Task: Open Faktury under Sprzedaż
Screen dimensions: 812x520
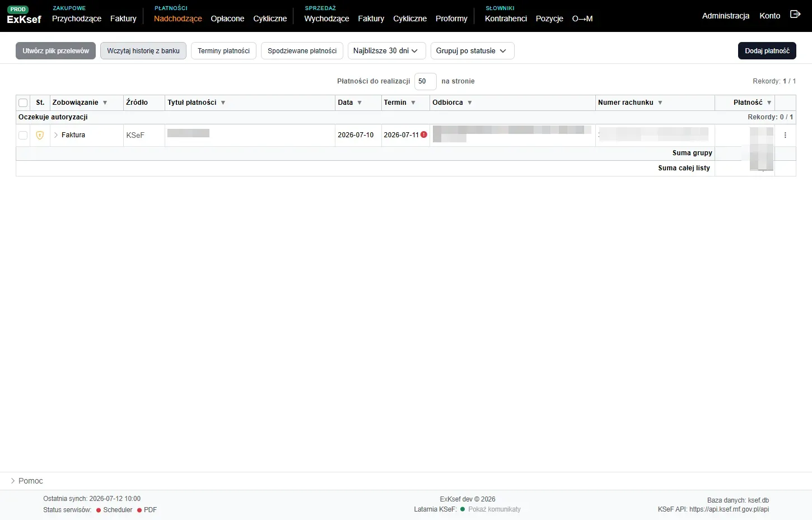Action: 371,18
